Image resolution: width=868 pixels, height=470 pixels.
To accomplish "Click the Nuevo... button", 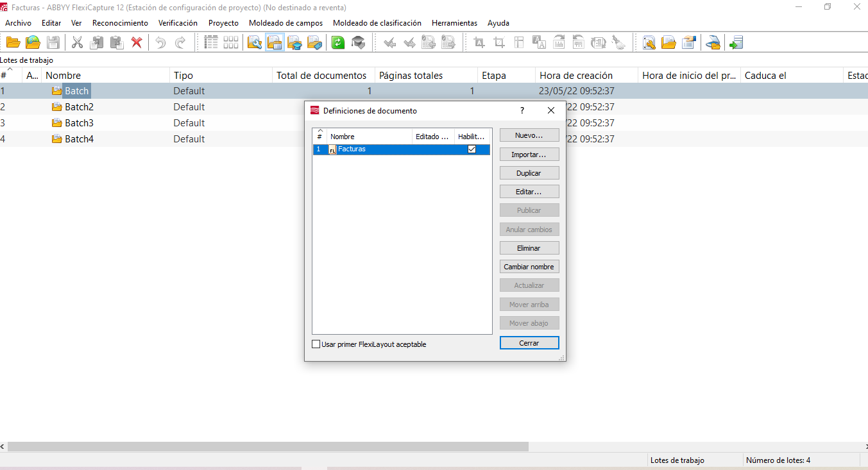I will pos(529,135).
